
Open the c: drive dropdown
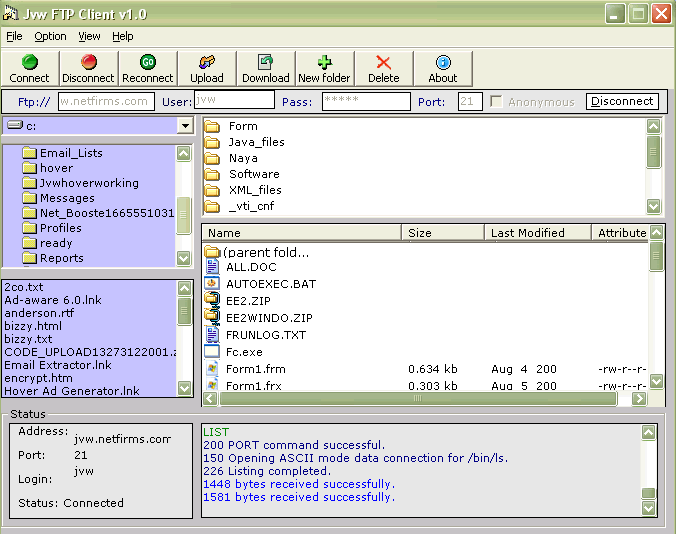point(185,126)
